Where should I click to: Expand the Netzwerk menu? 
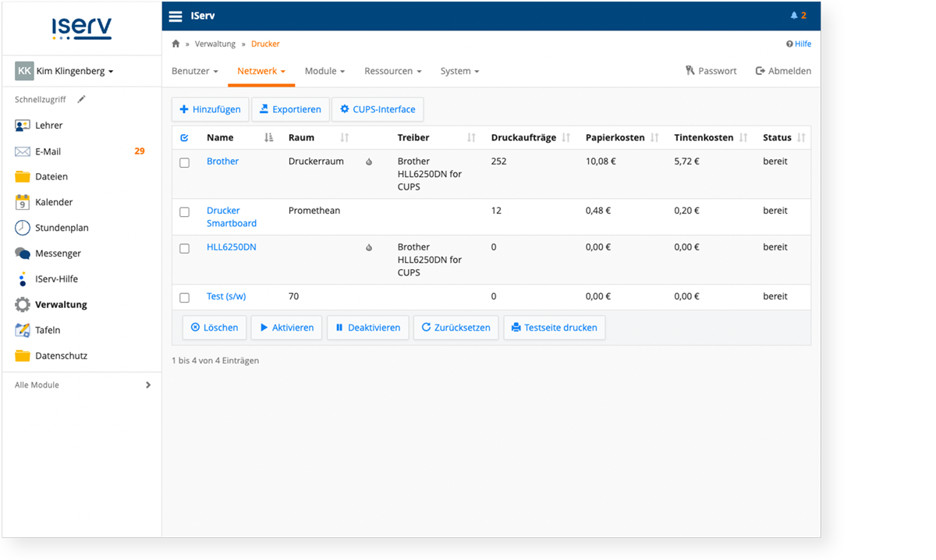(261, 71)
